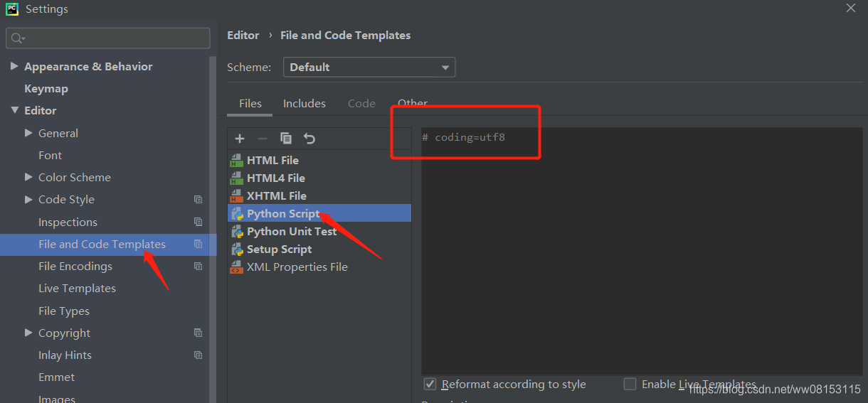Switch to the Other tab
This screenshot has height=403, width=868.
[413, 103]
